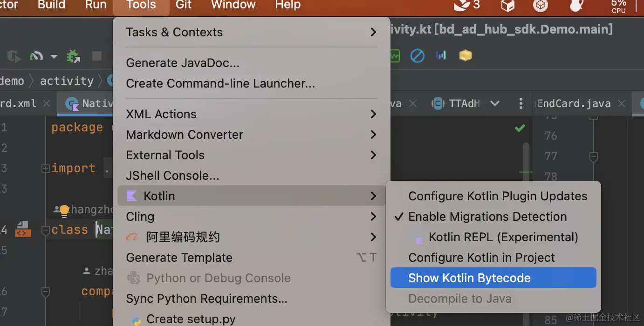The width and height of the screenshot is (644, 326).
Task: Click the blue prohibited-circle toolbar icon
Action: 417,56
